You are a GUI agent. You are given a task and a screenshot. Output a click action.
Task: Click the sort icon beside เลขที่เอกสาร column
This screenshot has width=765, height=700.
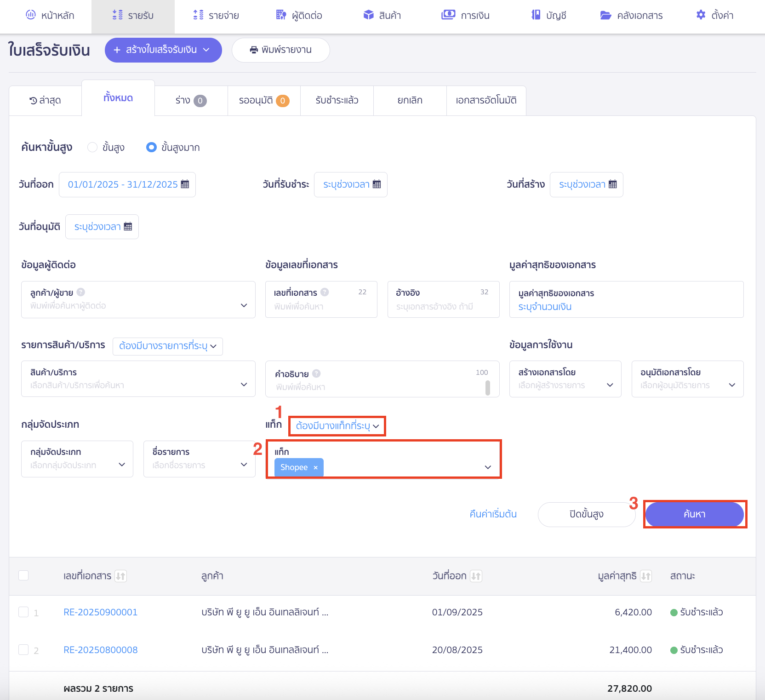click(120, 576)
